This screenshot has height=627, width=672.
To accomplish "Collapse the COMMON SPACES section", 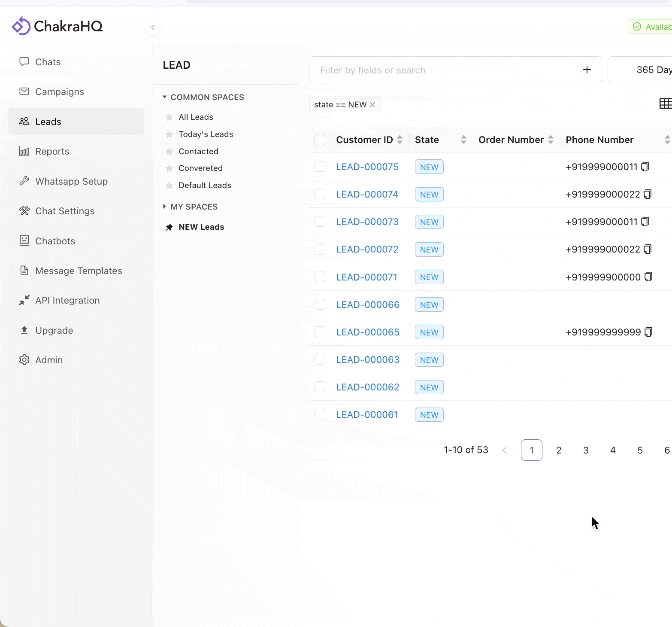I will pyautogui.click(x=164, y=97).
